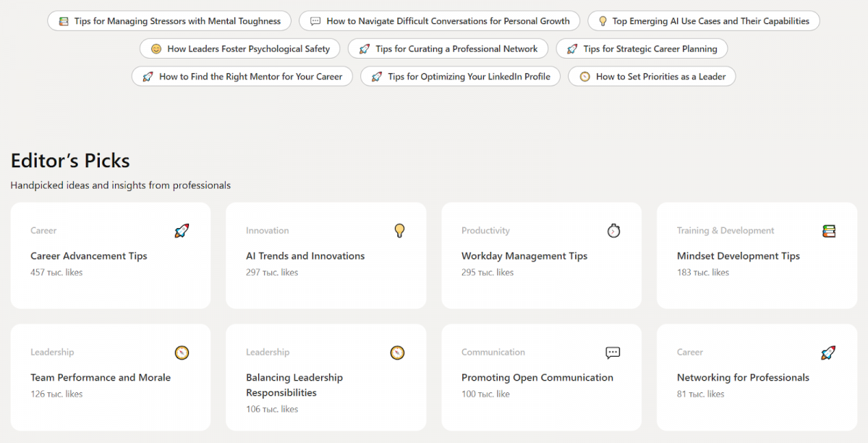This screenshot has width=868, height=443.
Task: Click the speech bubble icon on Promoting Open Communication card
Action: [x=613, y=353]
